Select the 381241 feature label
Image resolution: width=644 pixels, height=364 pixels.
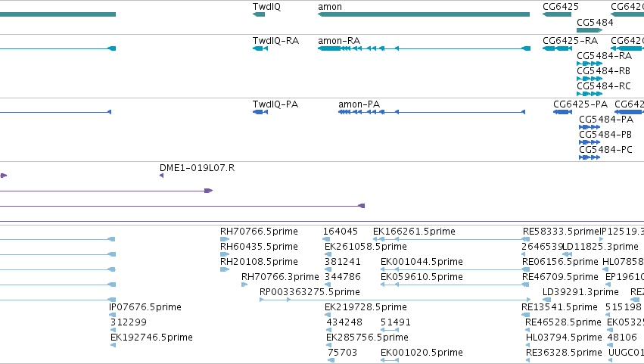click(x=343, y=262)
